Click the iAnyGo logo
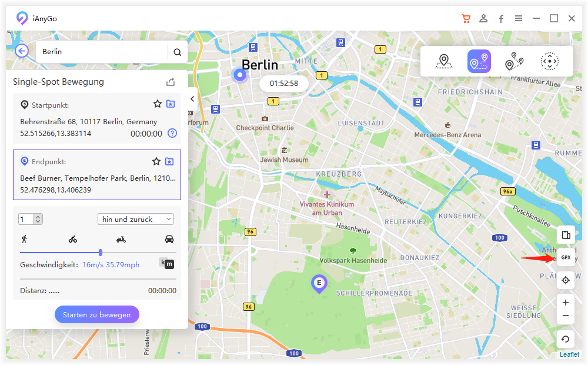The height and width of the screenshot is (365, 588). (x=22, y=18)
